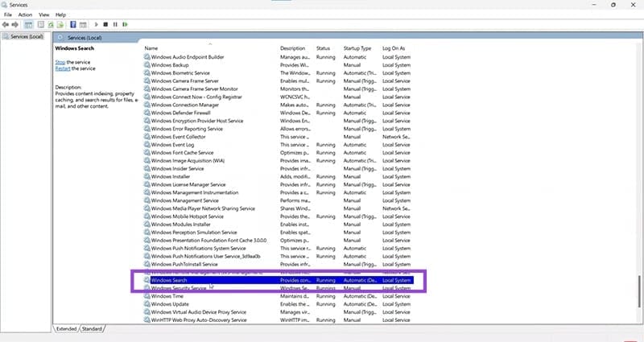Click the Restart the service link
644x342 pixels.
click(x=63, y=68)
